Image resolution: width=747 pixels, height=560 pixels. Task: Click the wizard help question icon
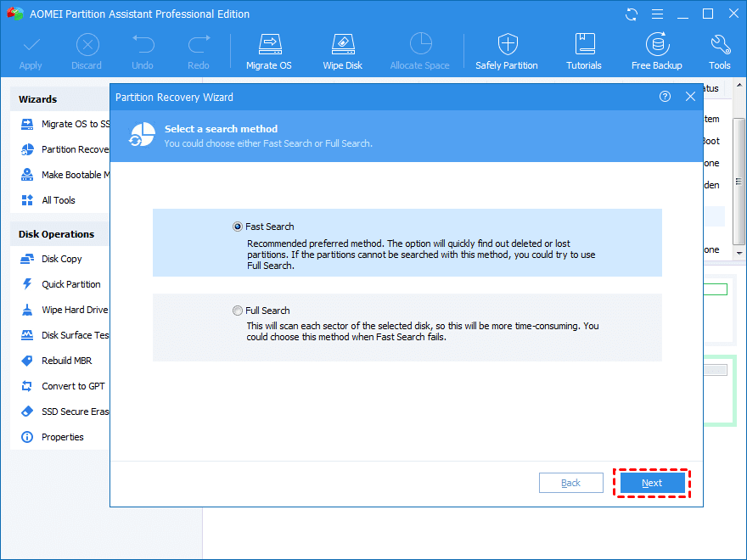(x=665, y=97)
